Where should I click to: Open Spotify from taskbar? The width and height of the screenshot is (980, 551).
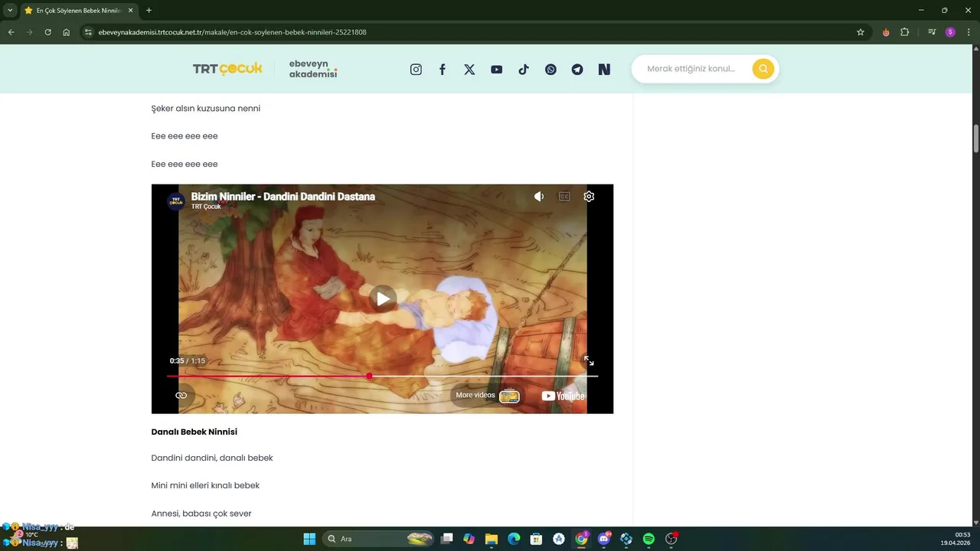(648, 539)
